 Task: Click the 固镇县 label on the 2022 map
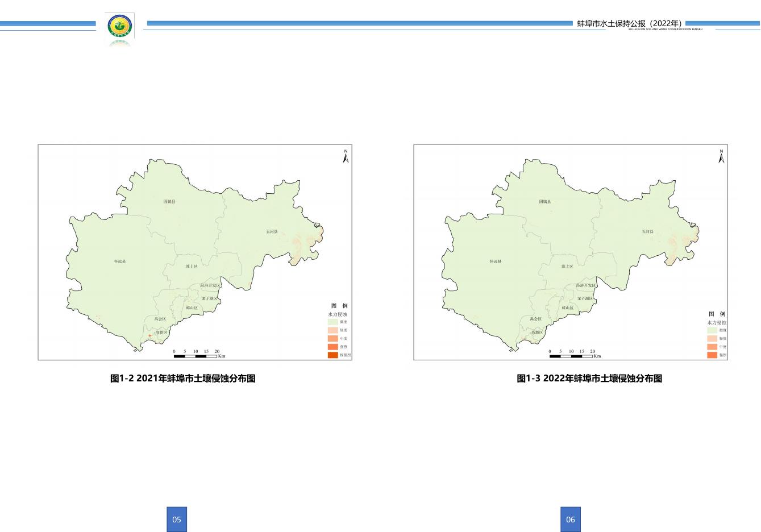(x=545, y=202)
